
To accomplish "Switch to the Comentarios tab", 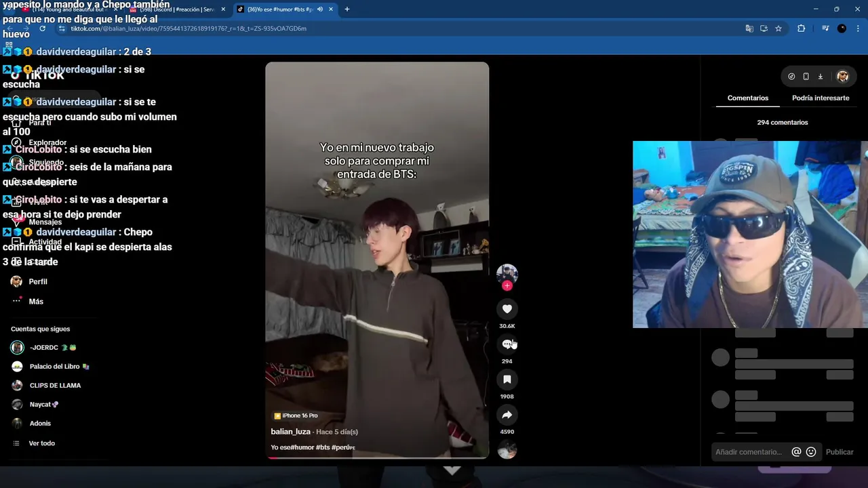I will [748, 98].
